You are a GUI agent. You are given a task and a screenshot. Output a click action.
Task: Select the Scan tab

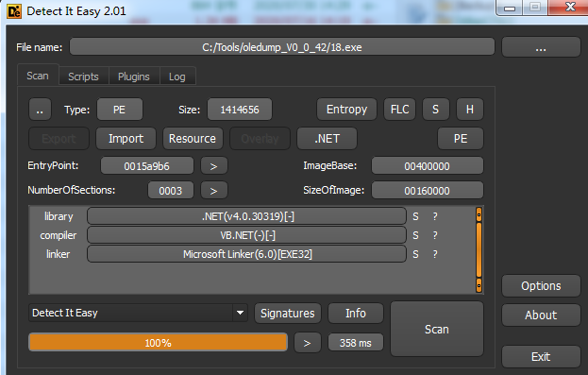38,76
